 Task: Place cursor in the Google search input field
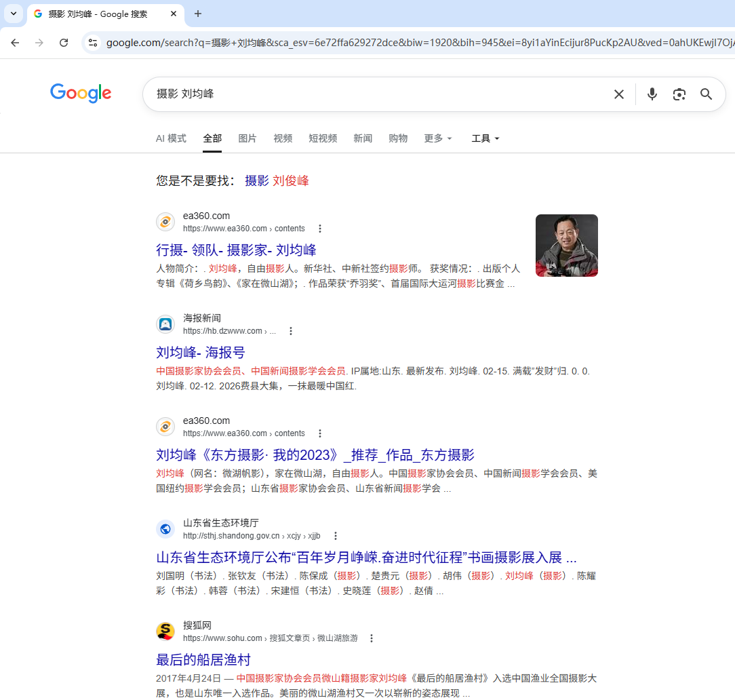[x=380, y=94]
